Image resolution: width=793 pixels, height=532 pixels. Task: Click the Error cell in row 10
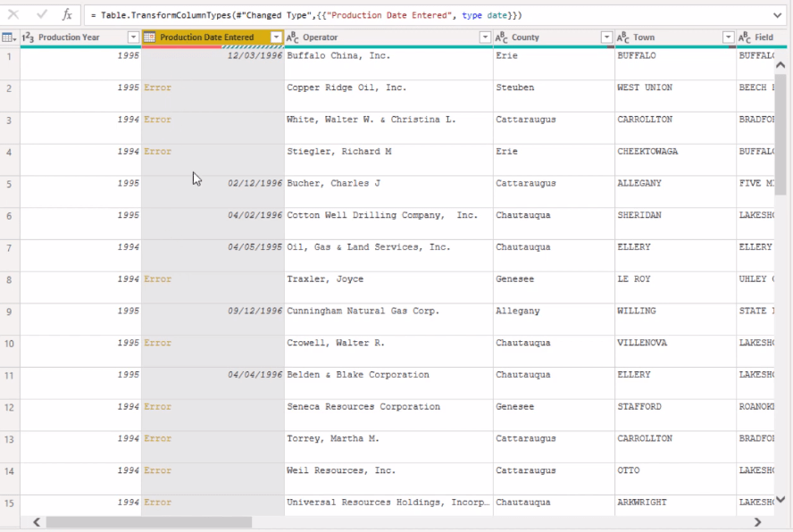pyautogui.click(x=213, y=351)
